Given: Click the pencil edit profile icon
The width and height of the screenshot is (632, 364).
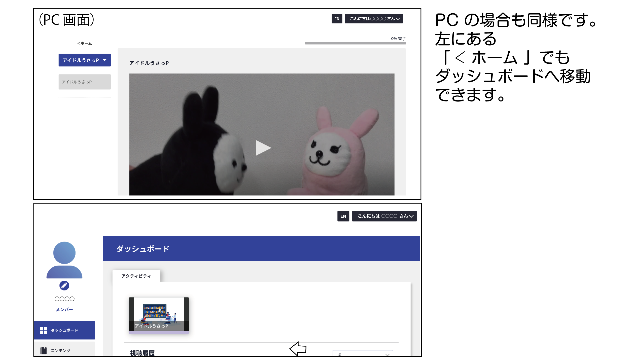Looking at the screenshot, I should click(64, 285).
